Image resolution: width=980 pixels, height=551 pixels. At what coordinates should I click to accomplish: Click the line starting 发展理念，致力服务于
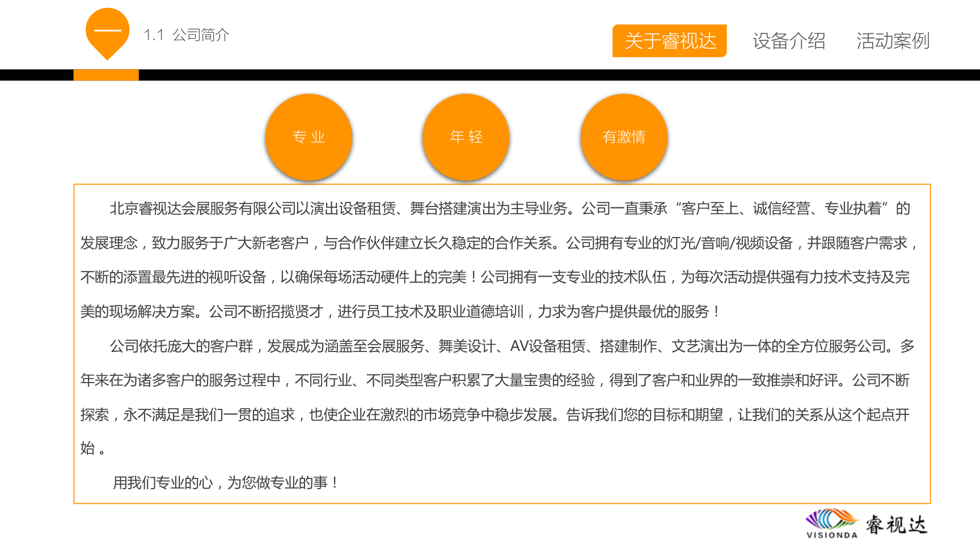tap(497, 243)
